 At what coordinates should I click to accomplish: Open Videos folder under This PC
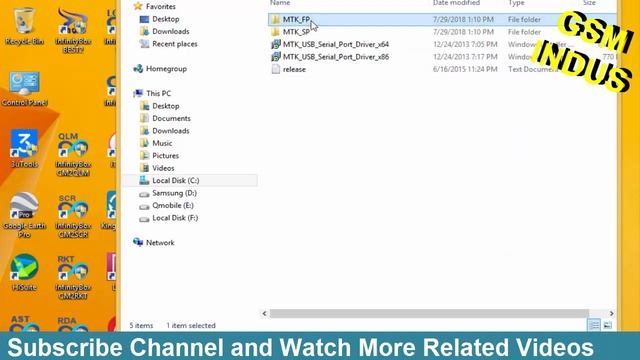point(163,168)
